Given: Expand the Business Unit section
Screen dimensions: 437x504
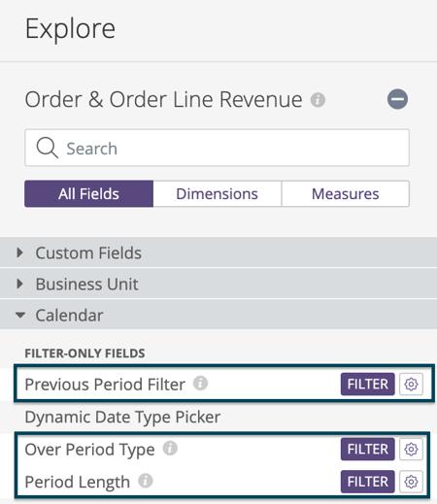Looking at the screenshot, I should (218, 284).
